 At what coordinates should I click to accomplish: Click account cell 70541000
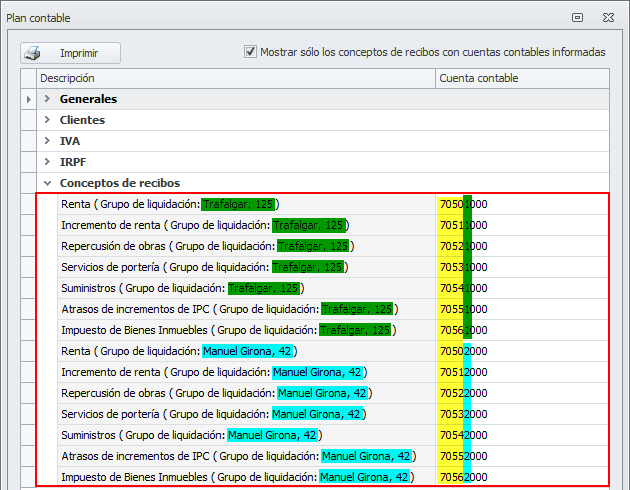(x=522, y=288)
